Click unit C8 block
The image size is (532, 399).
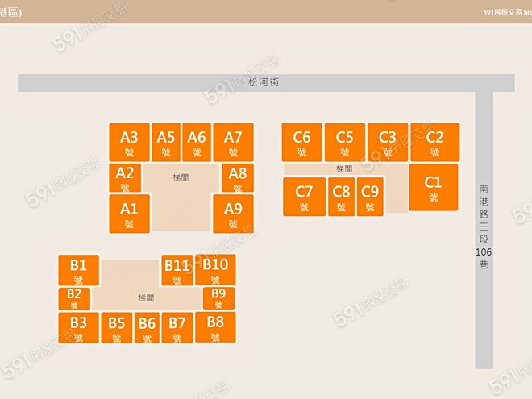pos(342,197)
